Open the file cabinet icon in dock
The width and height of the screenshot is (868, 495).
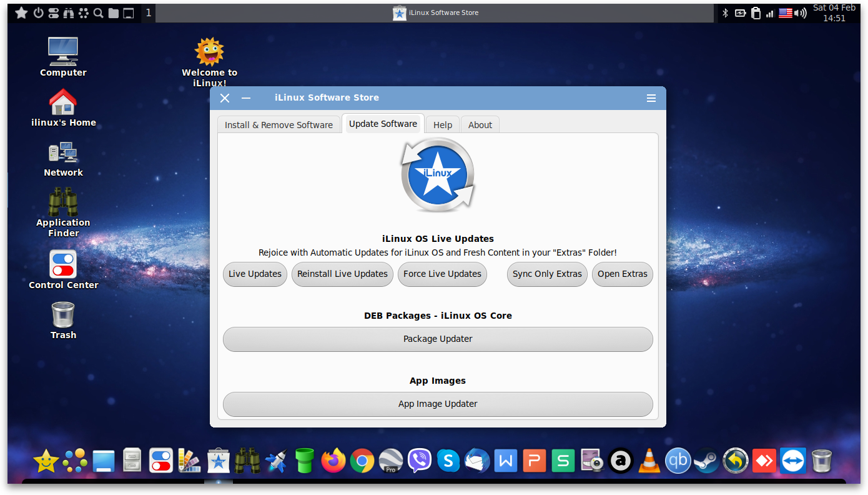pos(132,461)
